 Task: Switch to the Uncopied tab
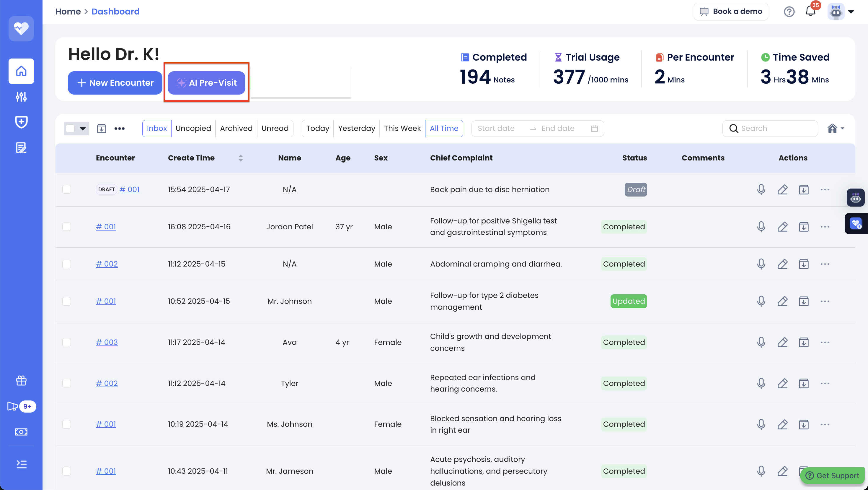click(x=193, y=129)
